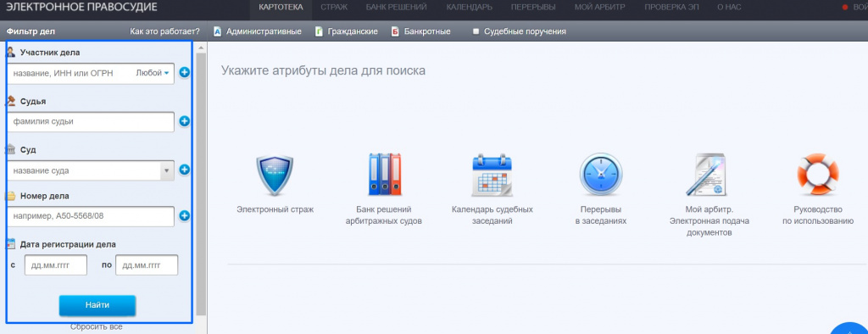
Task: Open Руководство lifebuoy icon
Action: coord(818,175)
